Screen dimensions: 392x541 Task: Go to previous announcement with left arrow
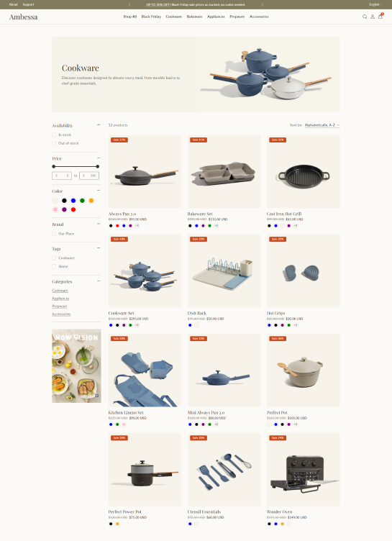point(129,4)
